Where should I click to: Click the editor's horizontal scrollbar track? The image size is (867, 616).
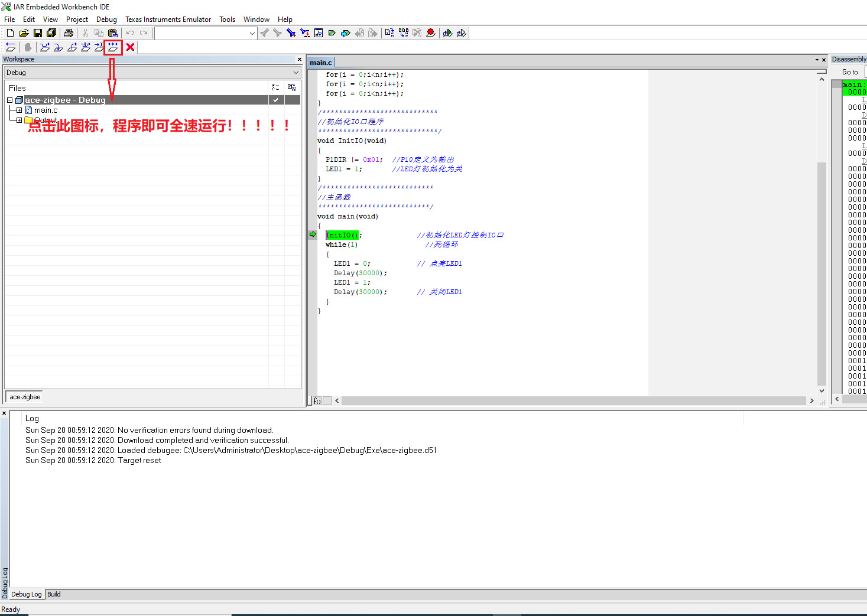coord(574,400)
